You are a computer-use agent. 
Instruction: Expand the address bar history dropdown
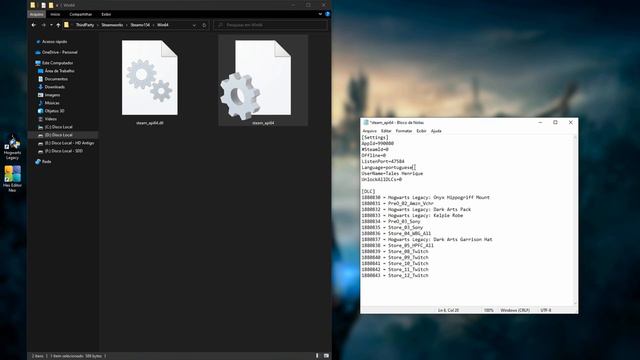click(x=194, y=25)
